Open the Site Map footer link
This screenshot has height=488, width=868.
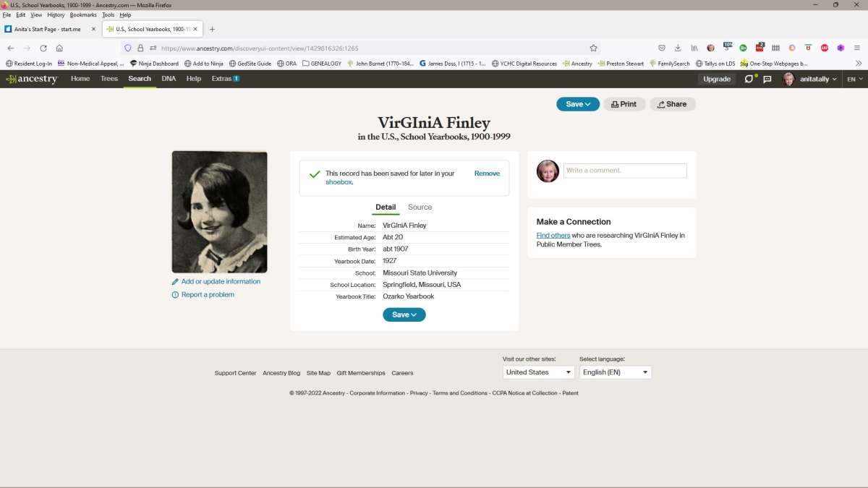318,373
